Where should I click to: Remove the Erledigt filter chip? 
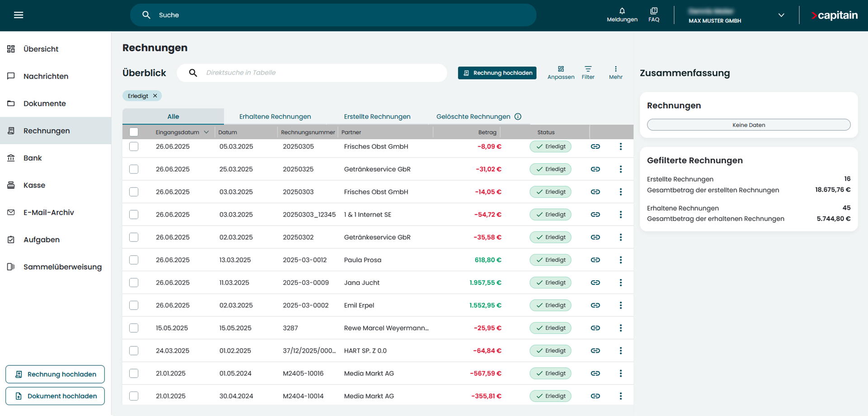point(155,96)
